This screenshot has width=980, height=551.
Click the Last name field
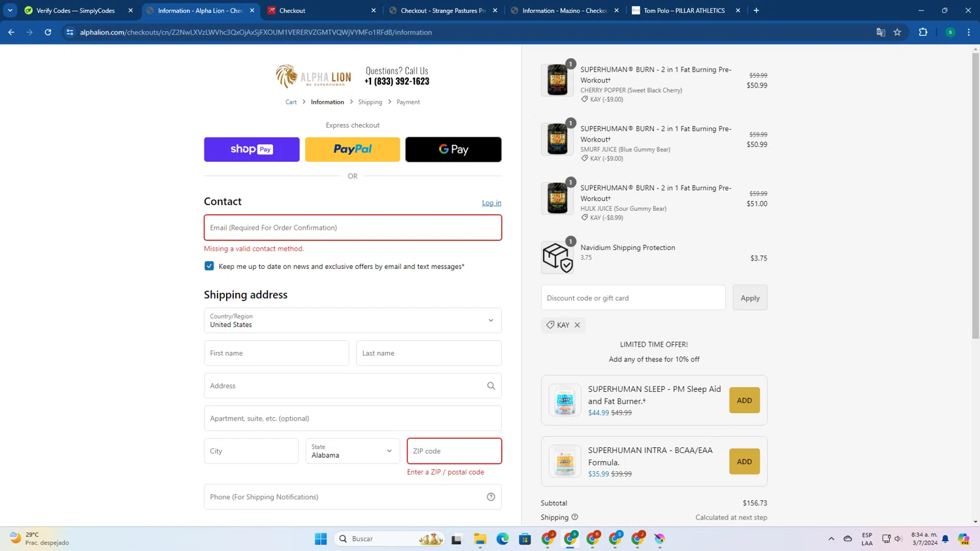429,353
